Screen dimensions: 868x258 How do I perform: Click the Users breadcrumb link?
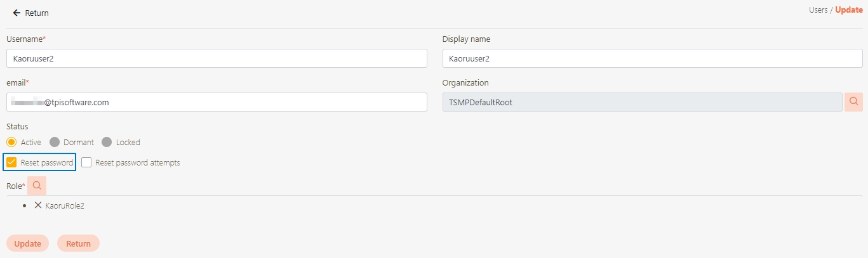coord(818,10)
